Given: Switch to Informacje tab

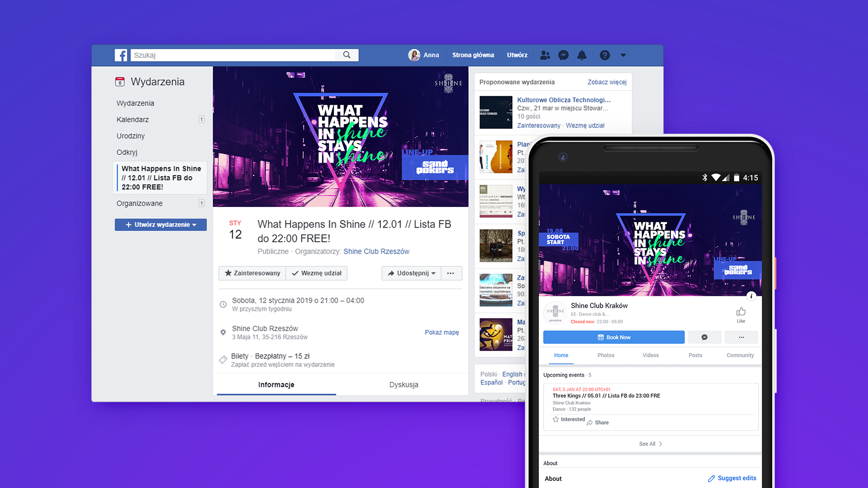Looking at the screenshot, I should (276, 385).
